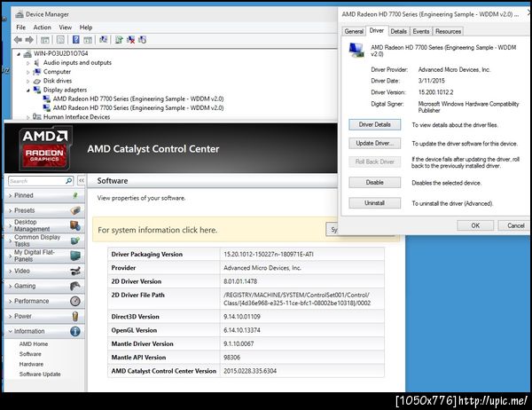Click the Performance gauge icon
Viewport: 532px width, 410px height.
[75, 301]
